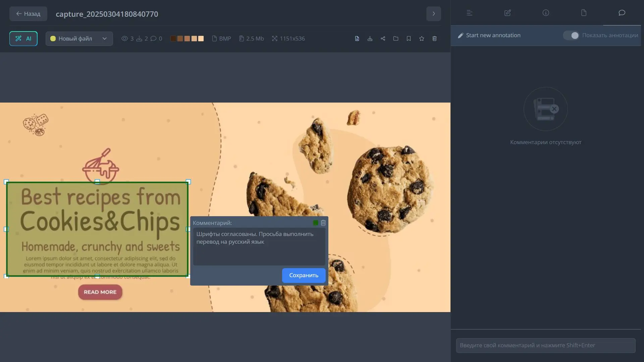This screenshot has width=644, height=362.
Task: Open the edit pencil panel tab
Action: pos(507,13)
